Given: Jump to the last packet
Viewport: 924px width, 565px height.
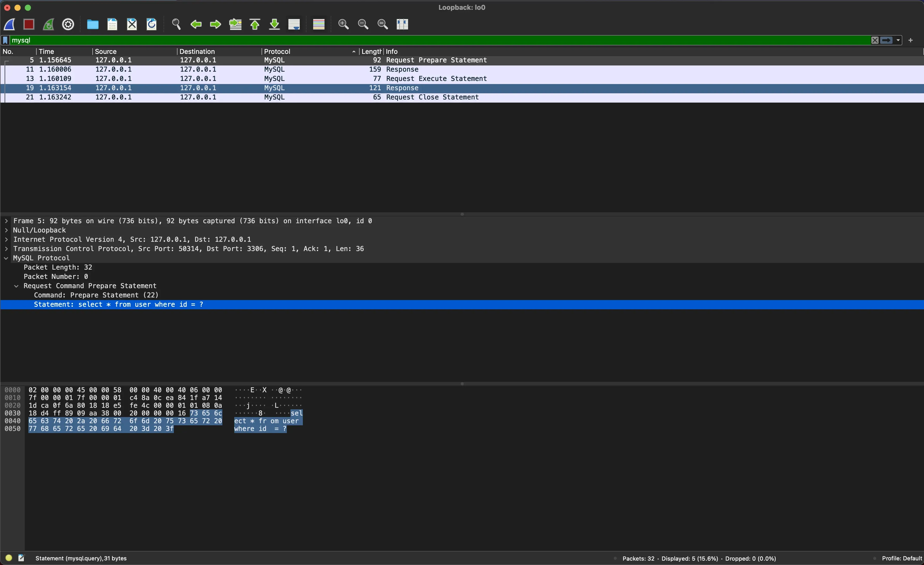Looking at the screenshot, I should click(274, 24).
